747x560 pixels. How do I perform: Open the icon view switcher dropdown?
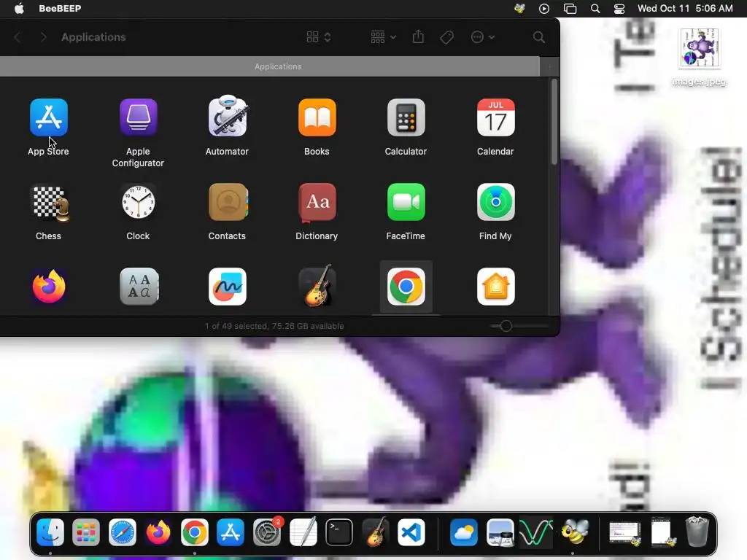coord(319,37)
